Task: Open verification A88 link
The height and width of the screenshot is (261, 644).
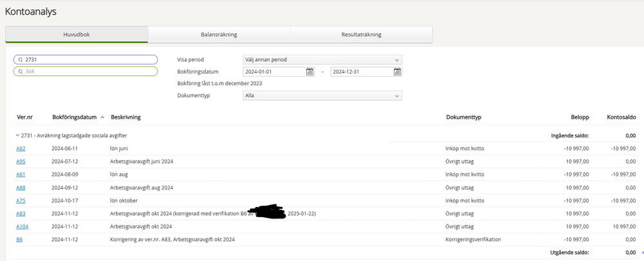Action: click(x=21, y=188)
